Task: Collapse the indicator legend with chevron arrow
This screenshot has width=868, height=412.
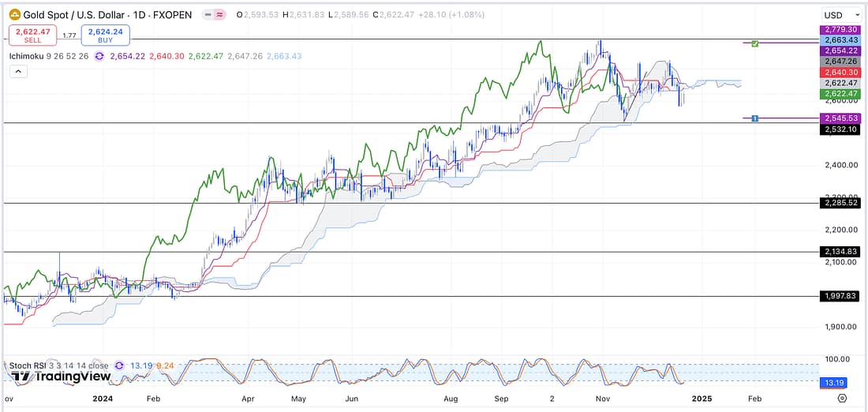Action: coord(17,71)
